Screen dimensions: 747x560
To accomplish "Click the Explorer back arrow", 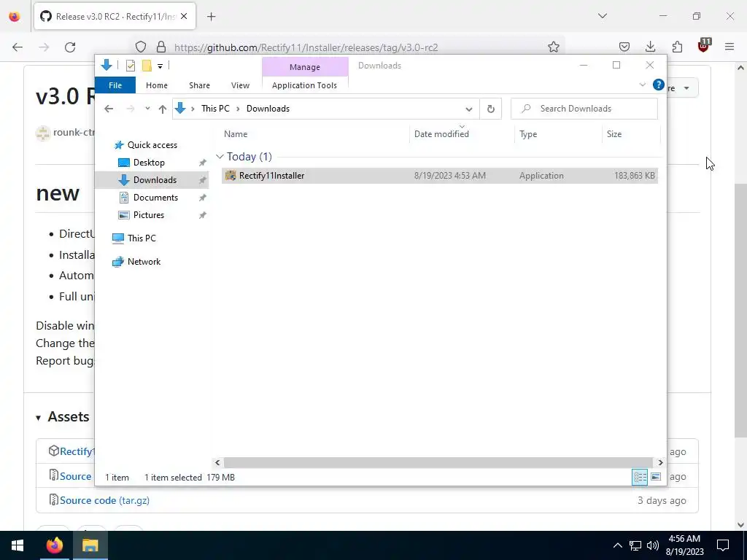I will click(x=109, y=109).
